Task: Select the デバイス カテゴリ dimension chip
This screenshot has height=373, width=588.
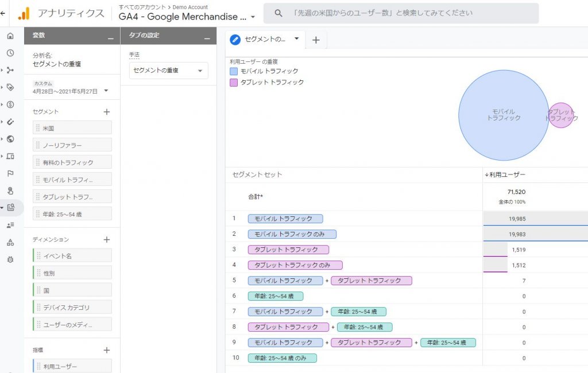Action: pos(72,308)
